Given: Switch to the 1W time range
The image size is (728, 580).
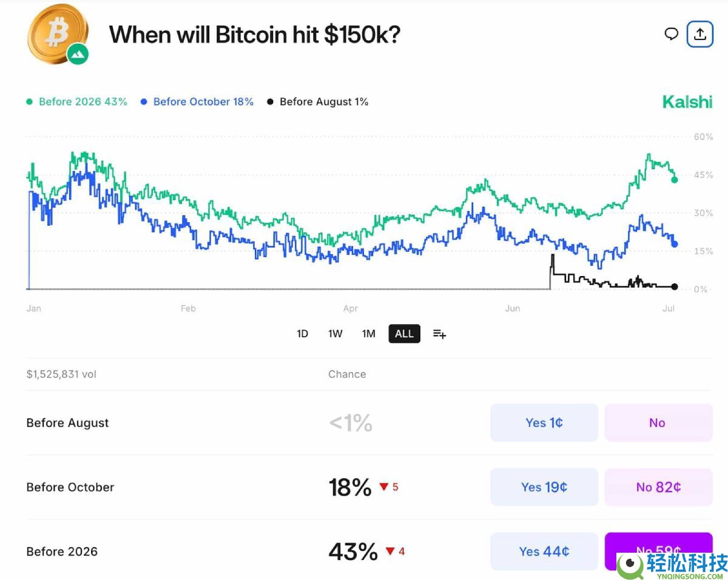Looking at the screenshot, I should coord(335,334).
